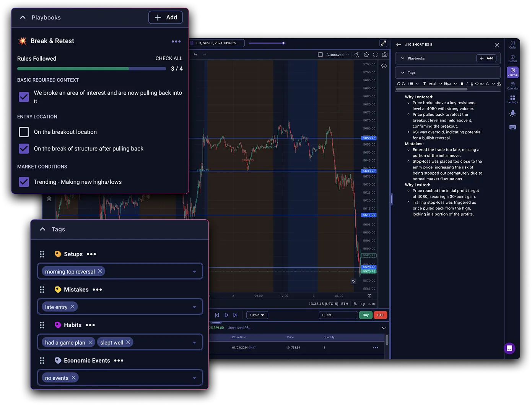Open the Order panel in right sidebar
This screenshot has width=532, height=405.
click(512, 45)
